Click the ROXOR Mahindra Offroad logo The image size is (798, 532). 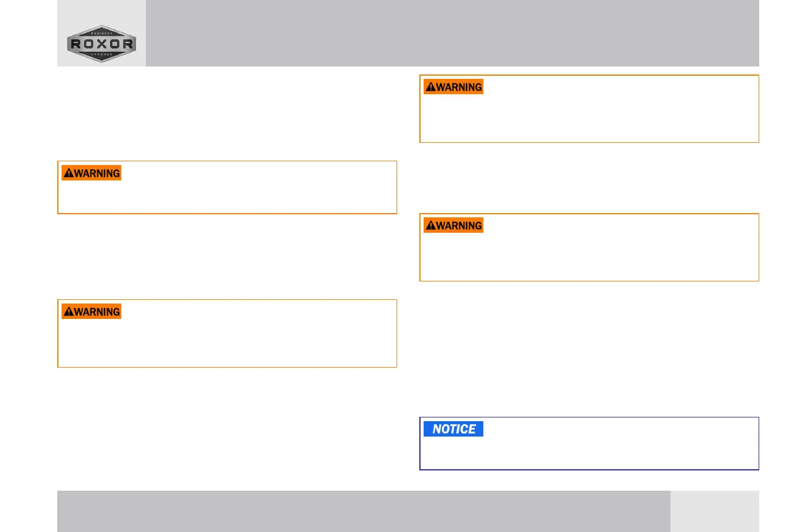102,43
